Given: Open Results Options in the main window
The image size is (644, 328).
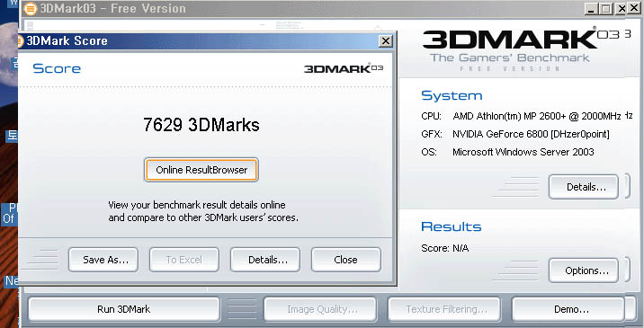Looking at the screenshot, I should (x=584, y=270).
